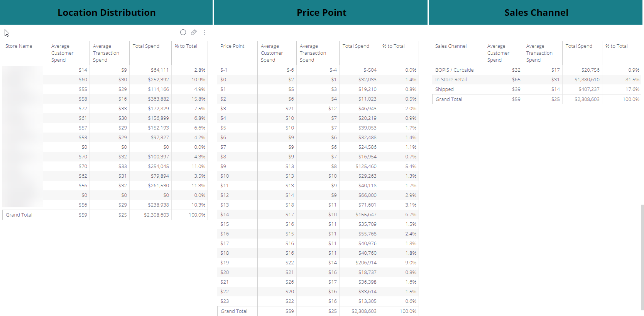The height and width of the screenshot is (316, 644).
Task: Select the $9 price point row label
Action: [x=223, y=166]
